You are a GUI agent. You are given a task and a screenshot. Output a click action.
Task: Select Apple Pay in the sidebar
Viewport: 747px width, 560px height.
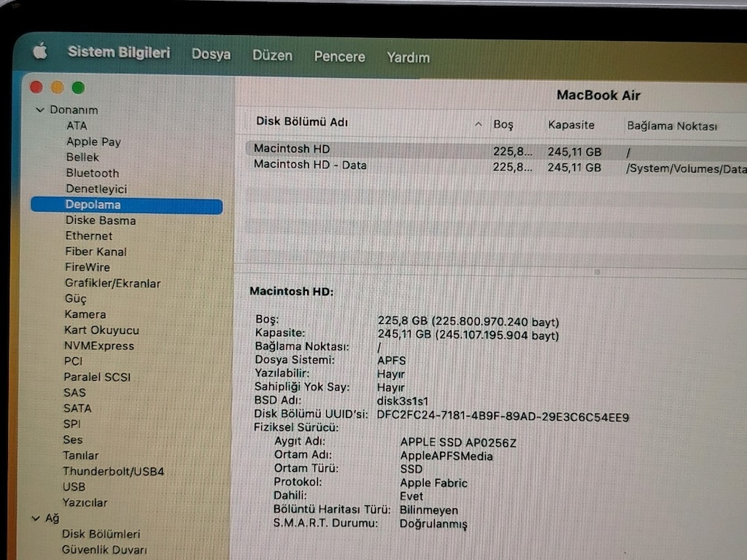point(93,142)
